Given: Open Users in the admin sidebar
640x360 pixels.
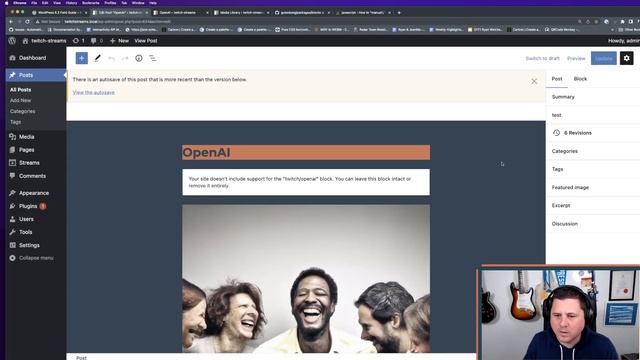Looking at the screenshot, I should point(26,219).
